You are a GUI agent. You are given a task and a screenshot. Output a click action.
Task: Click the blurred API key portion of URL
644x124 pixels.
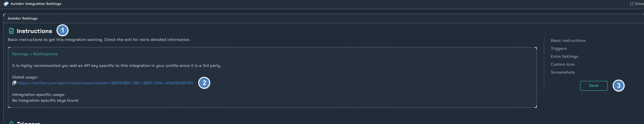coord(152,83)
